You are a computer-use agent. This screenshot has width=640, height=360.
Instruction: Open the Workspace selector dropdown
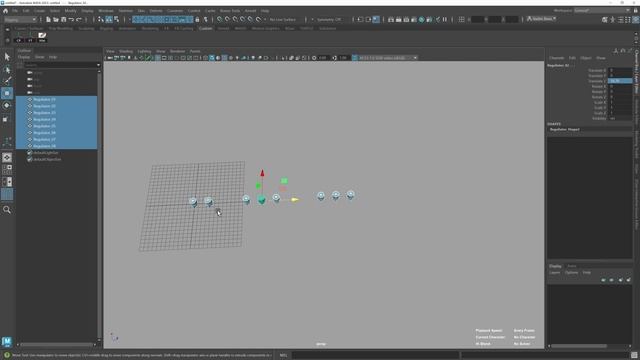click(x=602, y=11)
